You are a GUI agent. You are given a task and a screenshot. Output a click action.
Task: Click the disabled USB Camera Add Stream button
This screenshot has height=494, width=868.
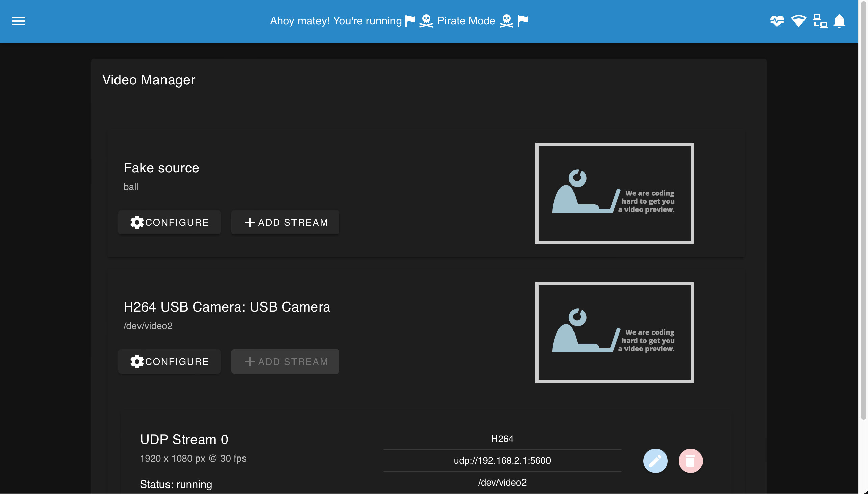(285, 361)
